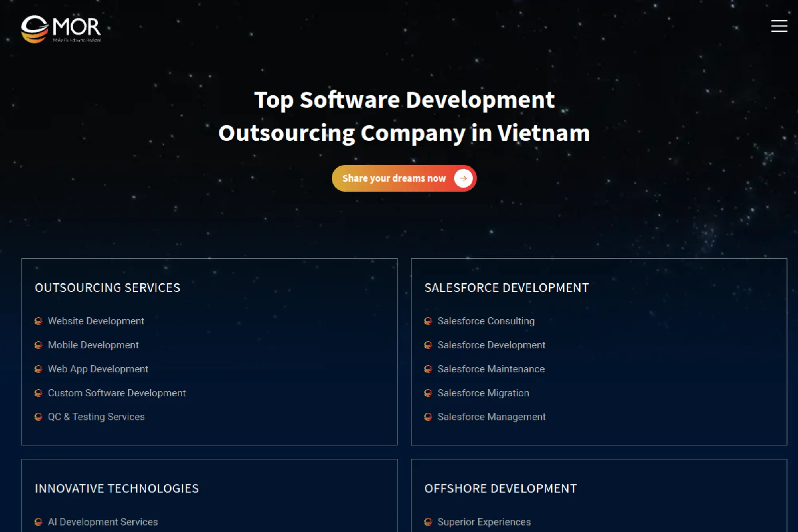This screenshot has height=532, width=798.
Task: Click the MOR icon beside Website Development
Action: (38, 321)
